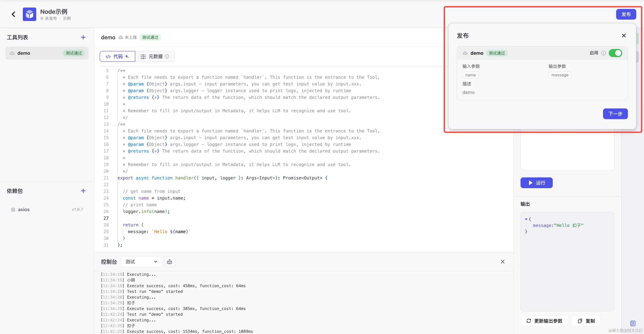Close the 控制台 console panel

[x=503, y=262]
